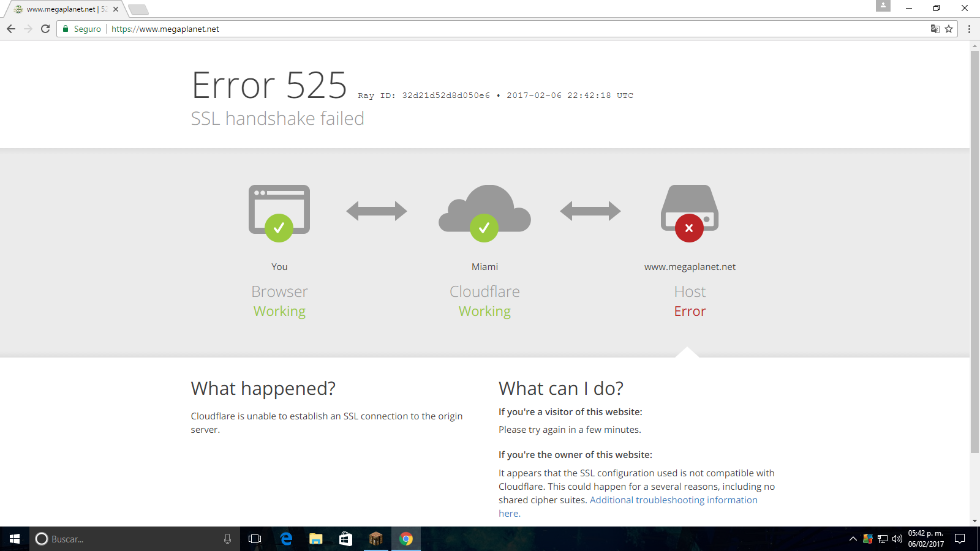Click the taskbar clock showing 05:42 p. m.

[x=925, y=539]
